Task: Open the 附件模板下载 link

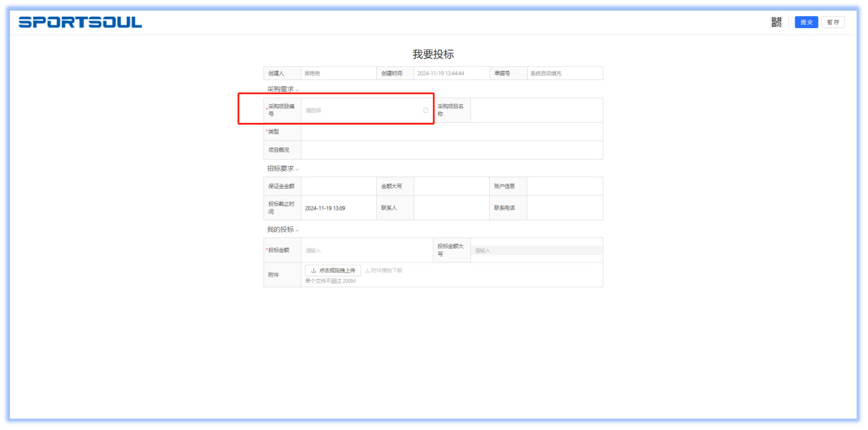Action: pyautogui.click(x=384, y=270)
